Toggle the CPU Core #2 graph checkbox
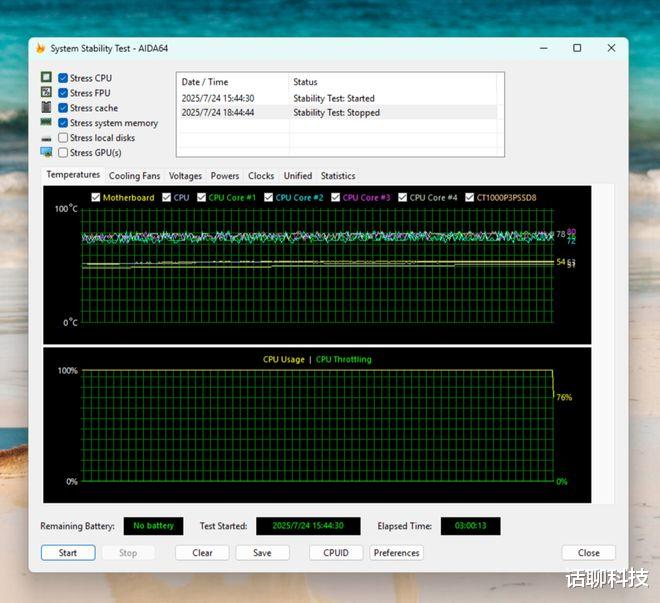This screenshot has width=660, height=603. pos(269,197)
